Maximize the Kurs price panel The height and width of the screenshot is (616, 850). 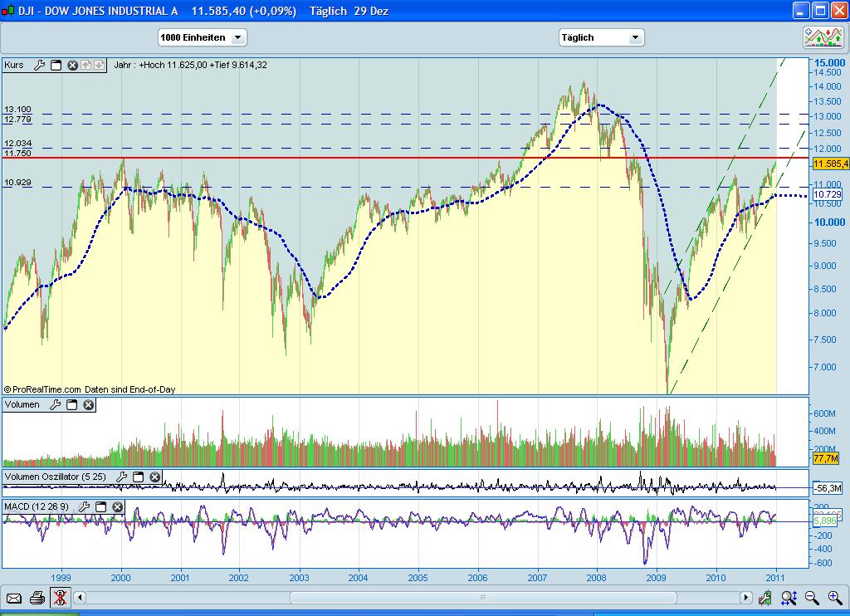point(56,65)
